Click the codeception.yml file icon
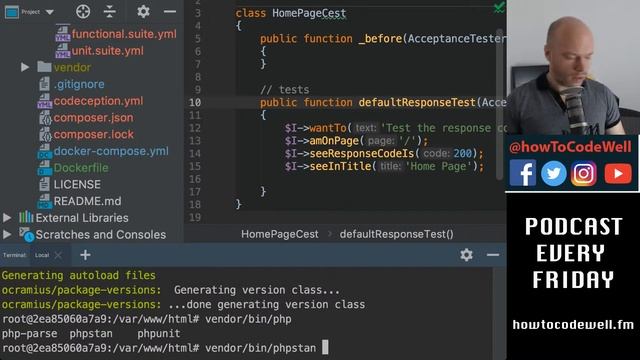This screenshot has height=360, width=640. (44, 101)
